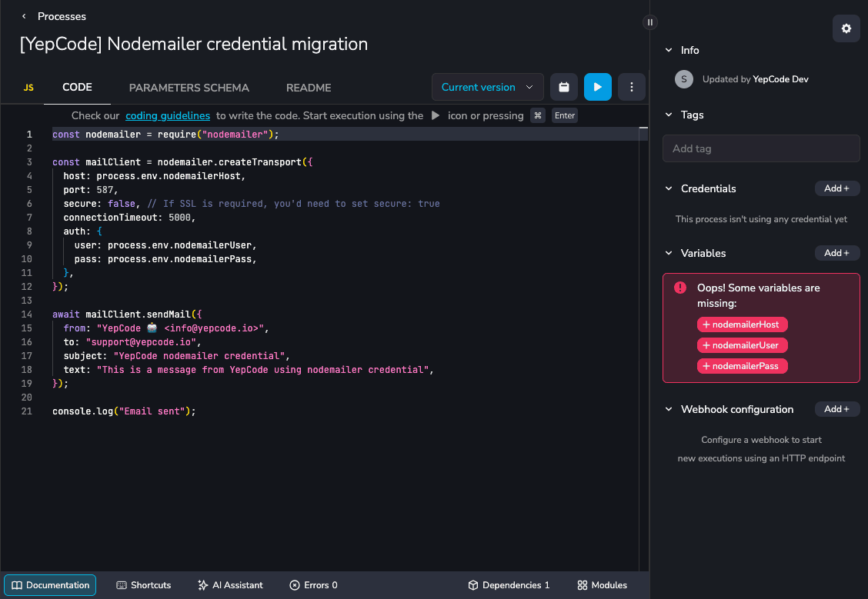The width and height of the screenshot is (868, 599).
Task: Show Errors 0 panel
Action: (313, 585)
